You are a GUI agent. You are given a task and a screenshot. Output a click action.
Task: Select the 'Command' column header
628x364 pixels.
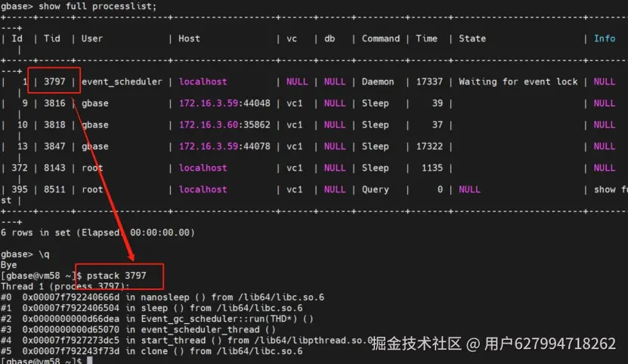381,39
